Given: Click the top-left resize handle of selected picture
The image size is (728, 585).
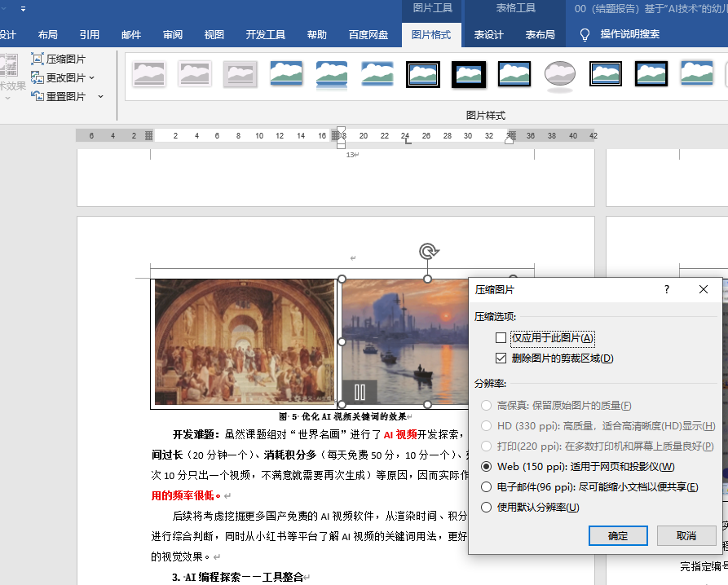Looking at the screenshot, I should (x=342, y=279).
